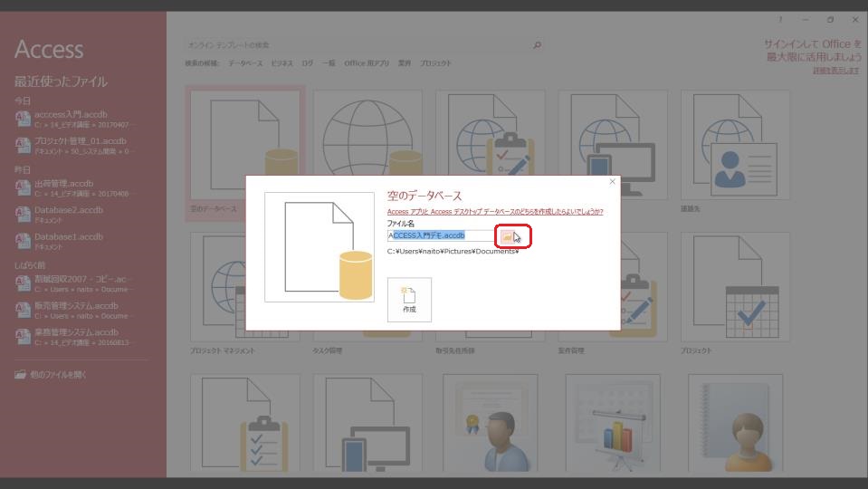The width and height of the screenshot is (868, 489).
Task: Click the タスク管理 template label
Action: click(327, 350)
